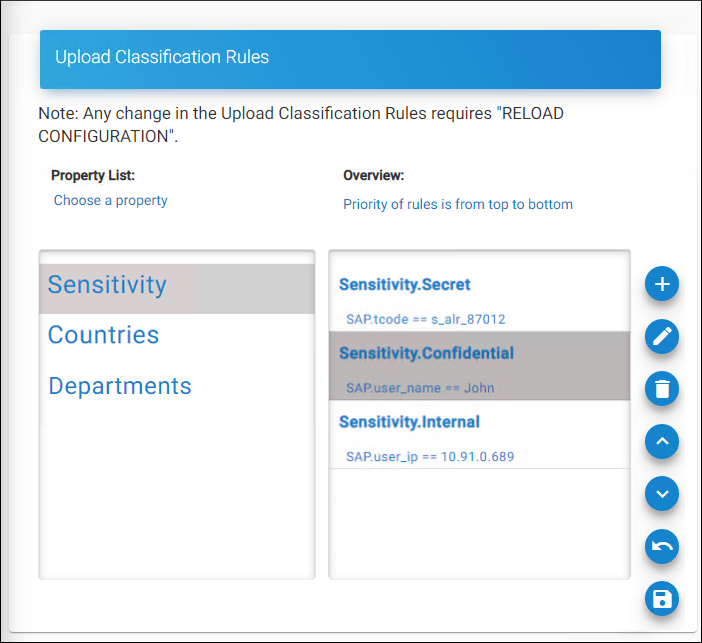The image size is (702, 643).
Task: Click the SAP.user_ip == 10.91.0.689 condition
Action: pyautogui.click(x=430, y=457)
